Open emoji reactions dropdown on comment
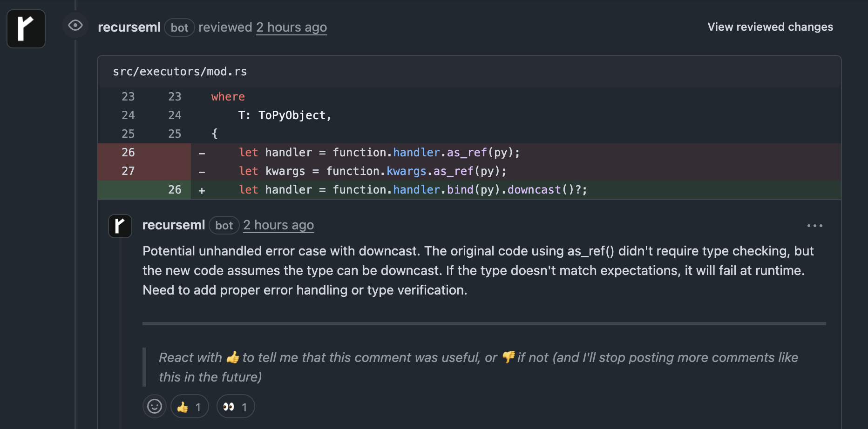This screenshot has width=868, height=429. pos(154,406)
